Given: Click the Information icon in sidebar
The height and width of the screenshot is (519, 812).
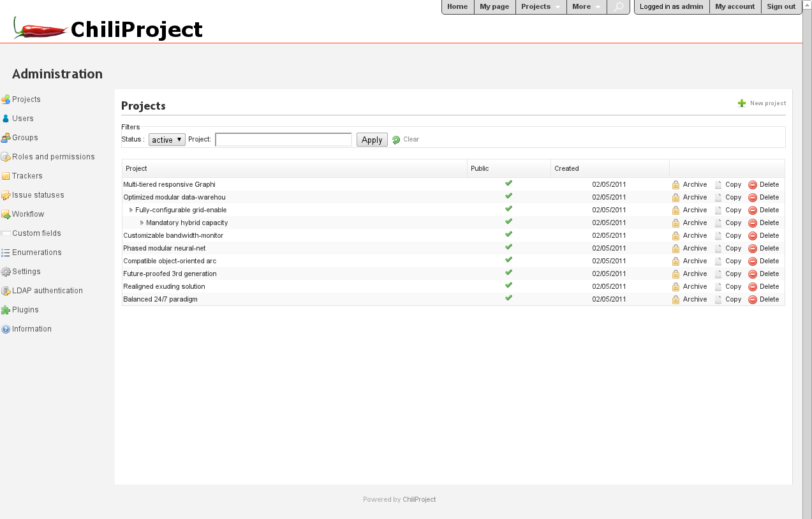Looking at the screenshot, I should pyautogui.click(x=6, y=329).
